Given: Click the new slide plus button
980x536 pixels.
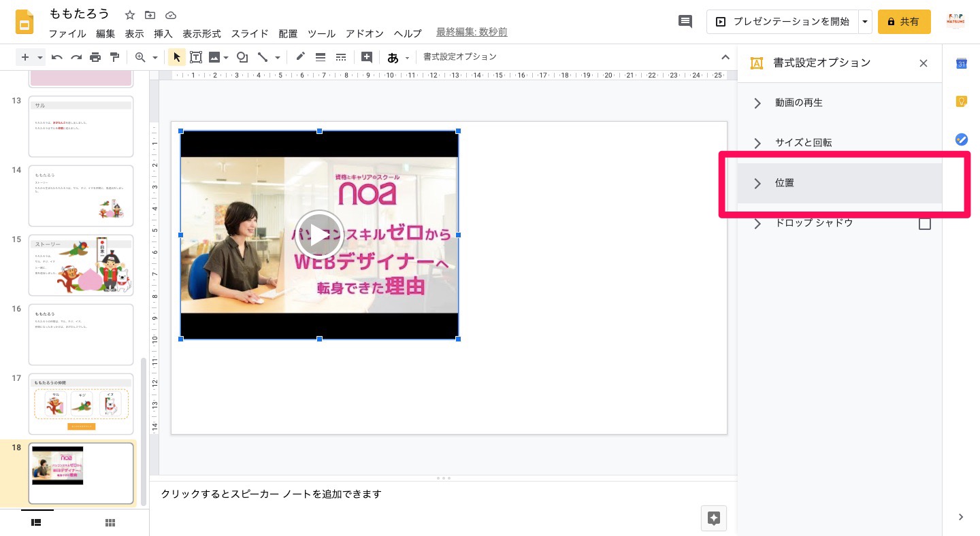Looking at the screenshot, I should (x=25, y=57).
